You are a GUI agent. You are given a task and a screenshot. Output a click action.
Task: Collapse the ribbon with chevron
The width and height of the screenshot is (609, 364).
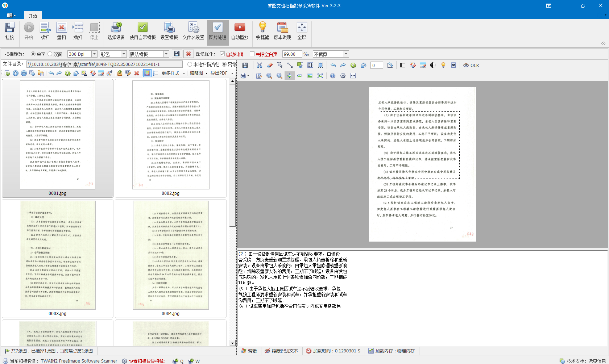(x=603, y=43)
